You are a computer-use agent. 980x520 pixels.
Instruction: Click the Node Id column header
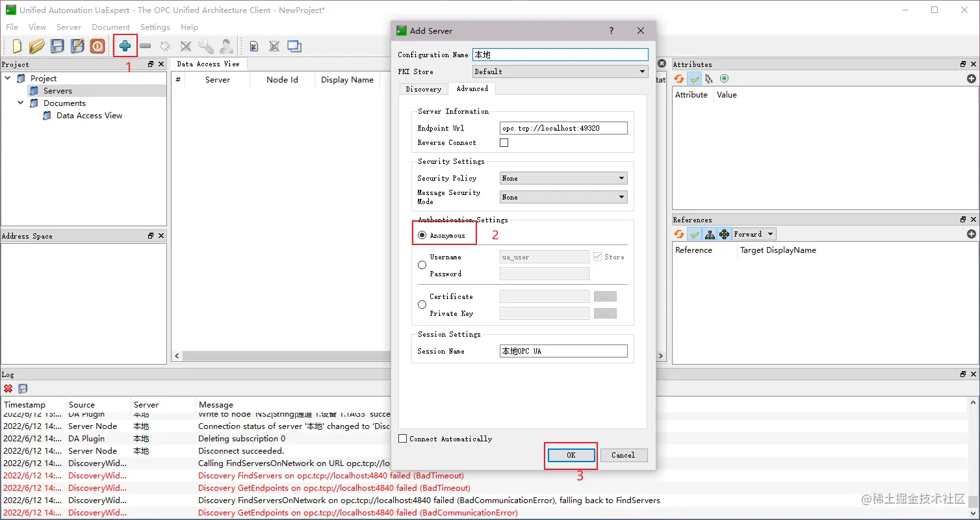[x=282, y=80]
